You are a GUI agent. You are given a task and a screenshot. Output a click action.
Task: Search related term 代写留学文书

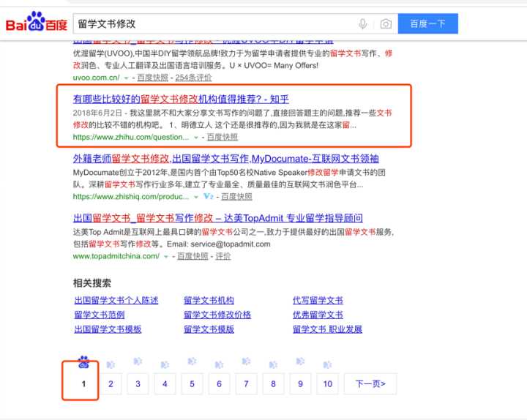point(318,301)
